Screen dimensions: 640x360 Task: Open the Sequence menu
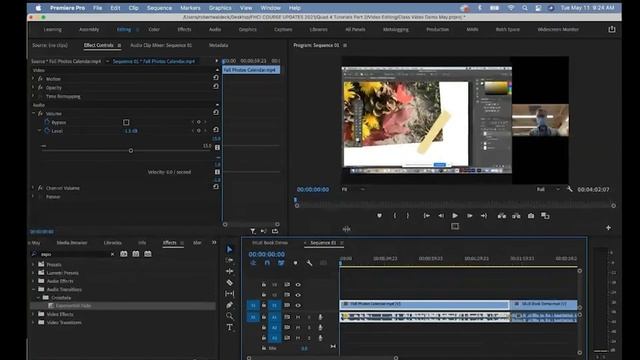tap(159, 8)
